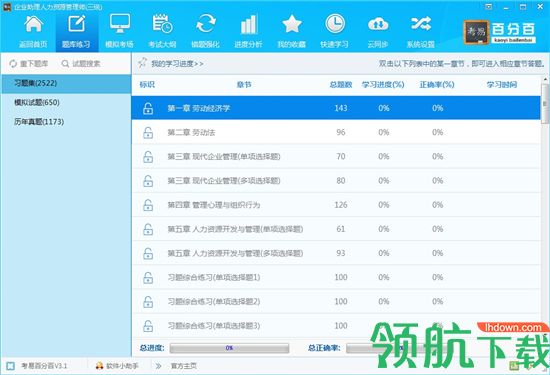Select 第五章 人力资源开发与管理(多项选择题) text
550x375 pixels.
coord(235,253)
